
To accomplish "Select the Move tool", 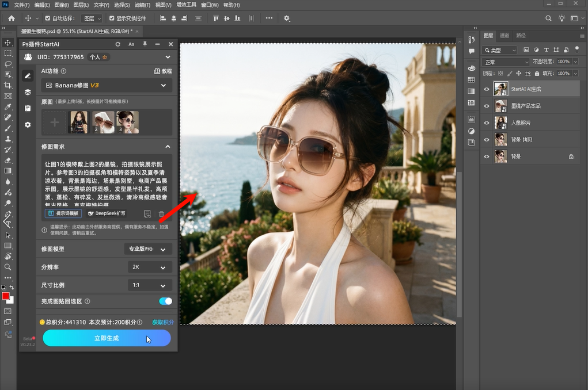I will (x=7, y=42).
